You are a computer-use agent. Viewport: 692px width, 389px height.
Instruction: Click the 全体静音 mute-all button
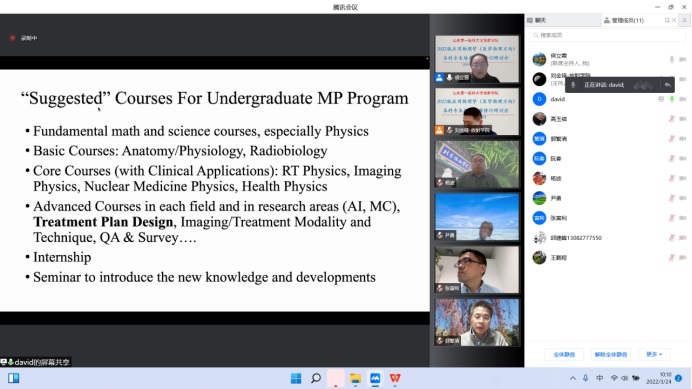[x=564, y=354]
